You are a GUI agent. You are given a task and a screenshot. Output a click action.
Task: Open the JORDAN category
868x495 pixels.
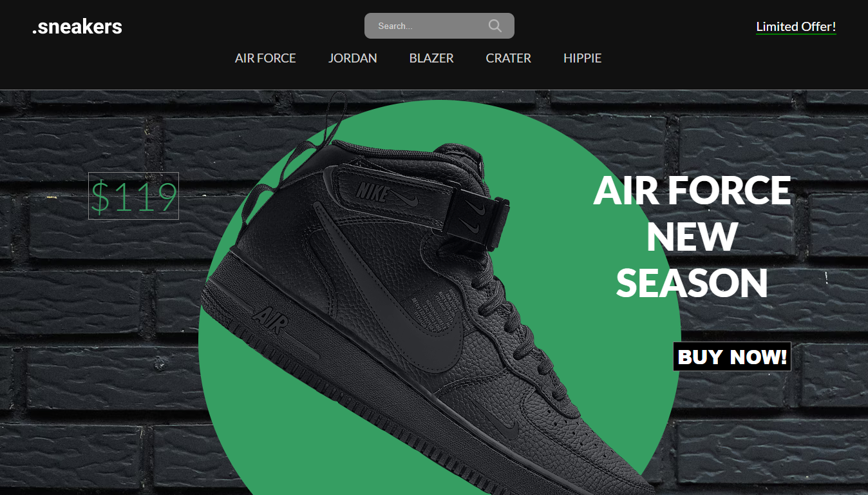click(x=353, y=58)
